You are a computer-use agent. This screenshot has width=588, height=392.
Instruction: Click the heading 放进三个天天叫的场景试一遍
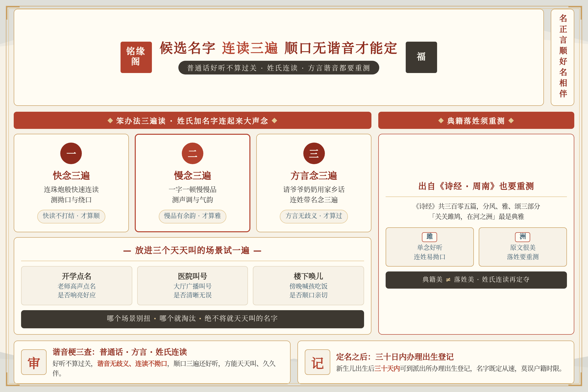[192, 250]
